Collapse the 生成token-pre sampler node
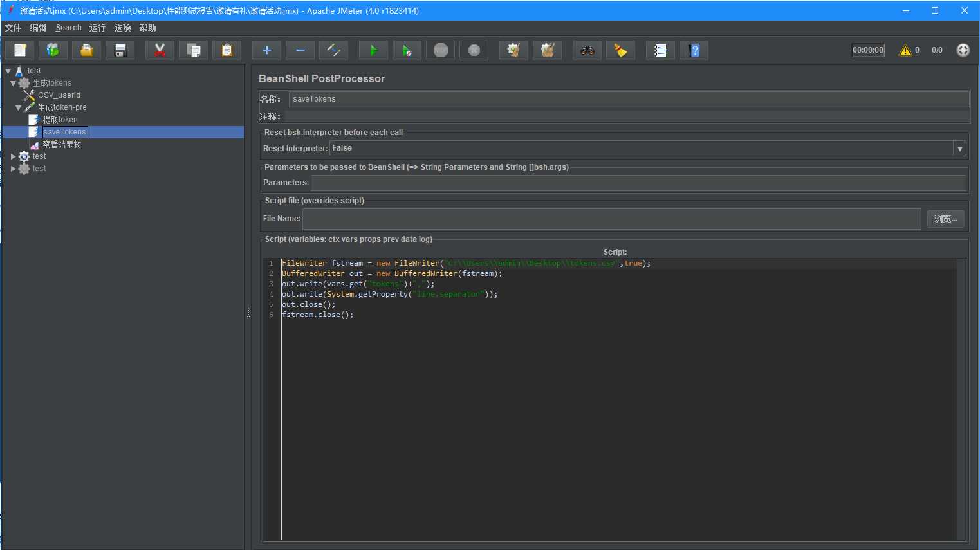The height and width of the screenshot is (550, 980). tap(19, 107)
